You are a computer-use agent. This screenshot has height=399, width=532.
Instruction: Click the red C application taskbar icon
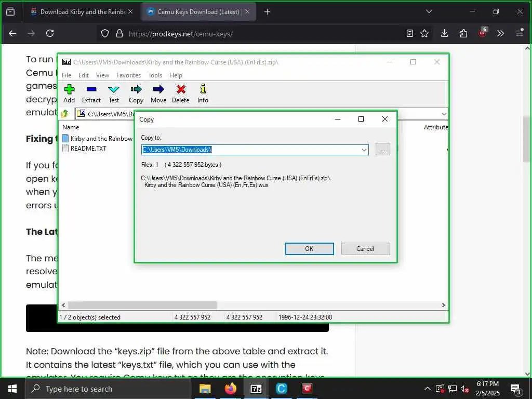tap(307, 389)
